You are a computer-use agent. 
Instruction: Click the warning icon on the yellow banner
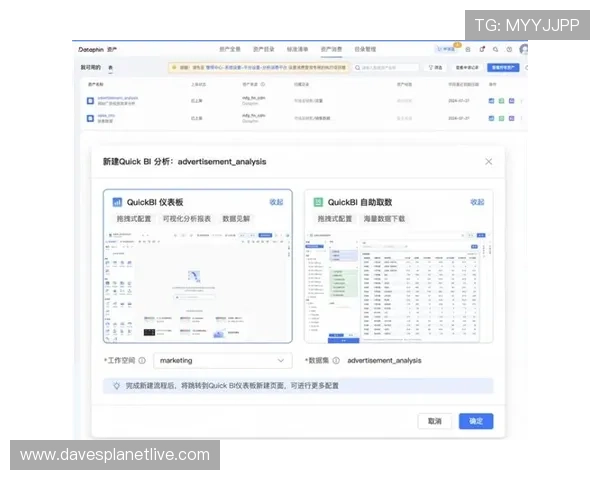click(174, 68)
